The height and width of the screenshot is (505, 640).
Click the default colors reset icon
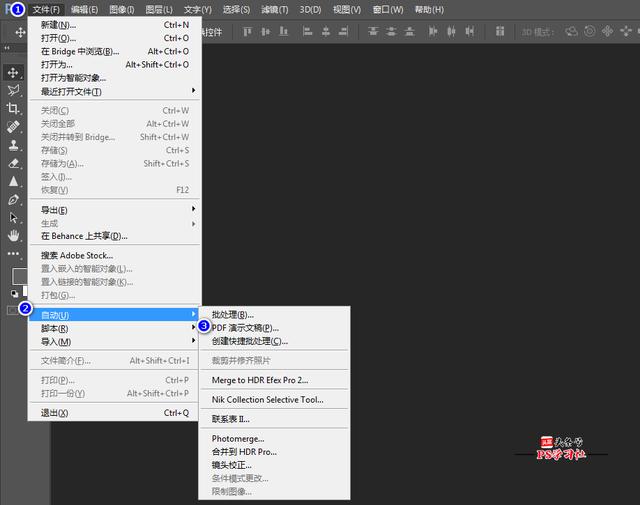(14, 294)
